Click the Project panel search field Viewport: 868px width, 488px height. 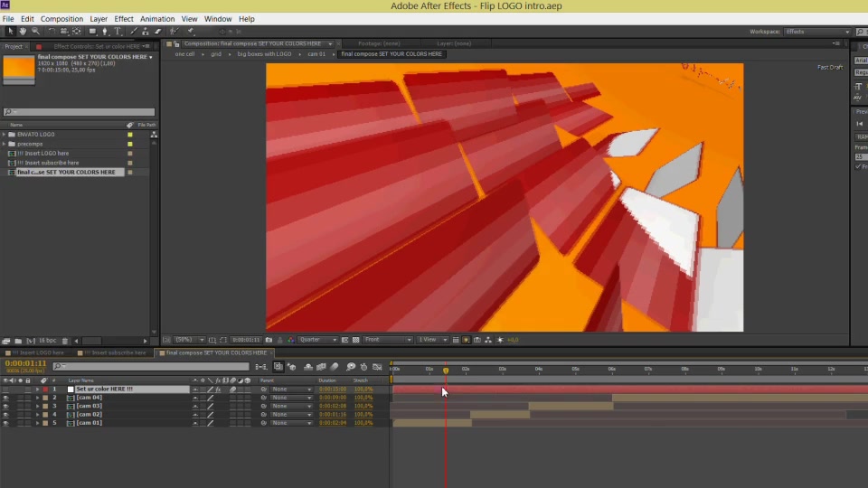pyautogui.click(x=79, y=112)
